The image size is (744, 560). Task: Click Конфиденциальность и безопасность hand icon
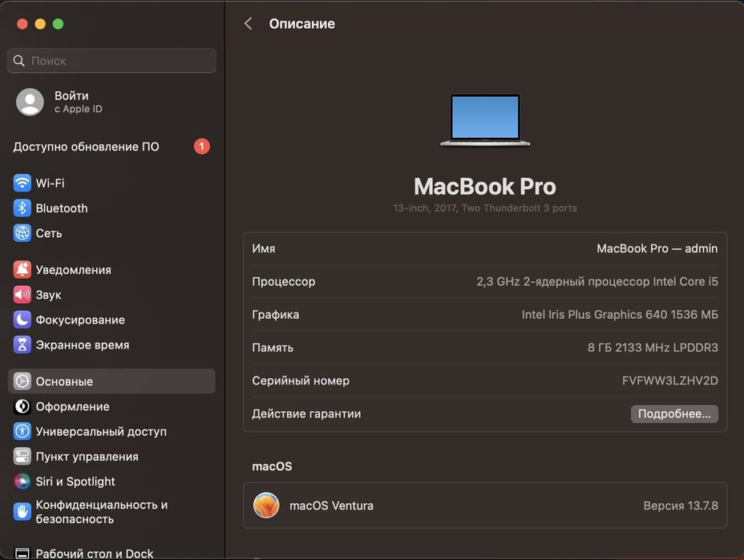click(22, 512)
